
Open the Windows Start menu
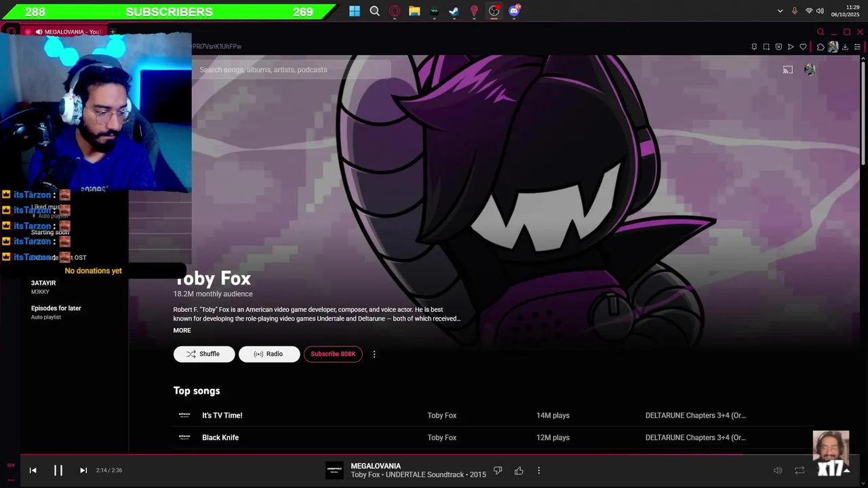pos(355,11)
